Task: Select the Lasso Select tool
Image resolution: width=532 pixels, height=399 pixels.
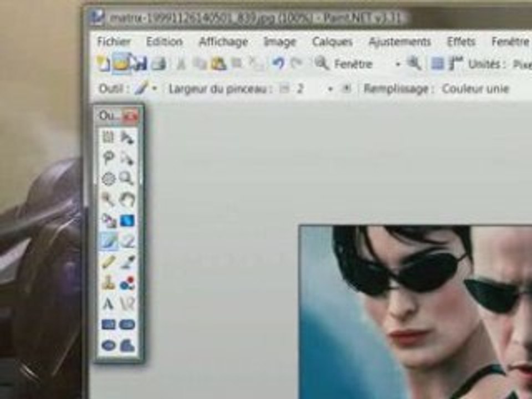Action: (x=109, y=158)
